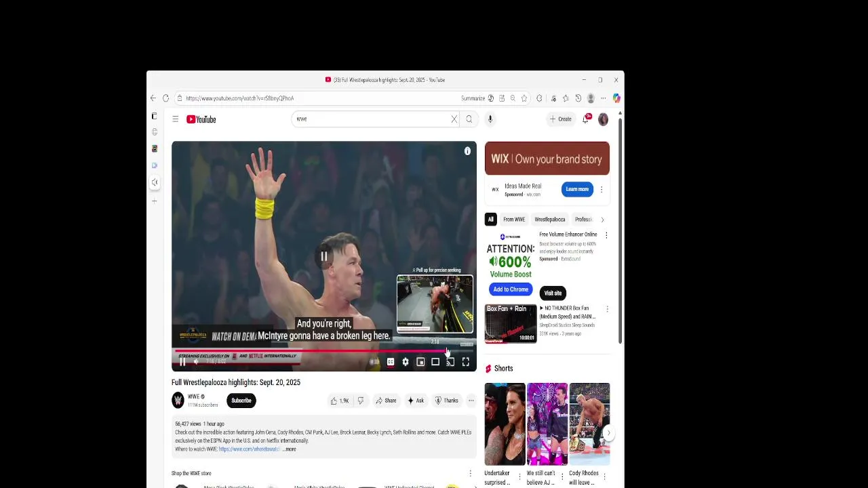
Task: Click the address bar URL
Action: pyautogui.click(x=240, y=98)
